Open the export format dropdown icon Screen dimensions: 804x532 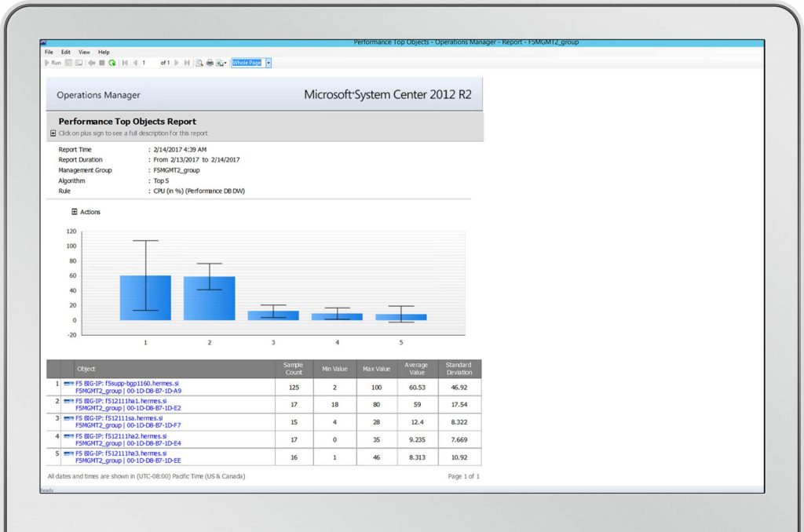pos(221,63)
